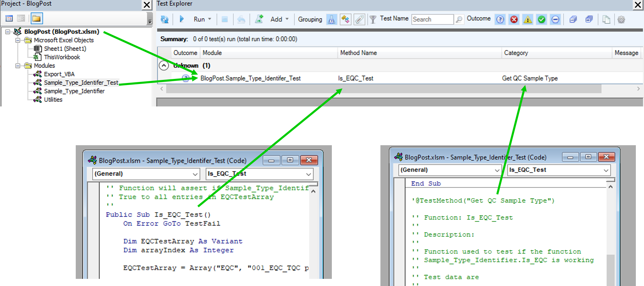Viewport: 644px width, 286px height.
Task: Open Project toolbar overflow options
Action: tap(149, 19)
